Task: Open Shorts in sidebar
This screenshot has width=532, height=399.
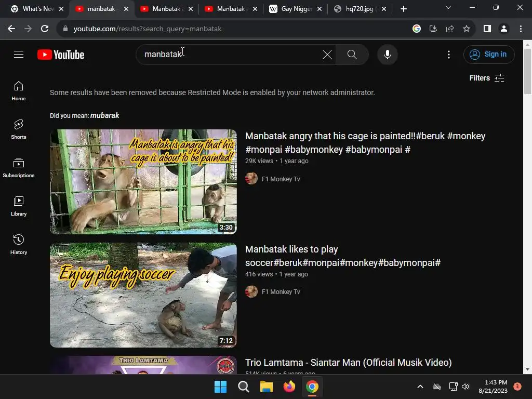Action: coord(19,129)
